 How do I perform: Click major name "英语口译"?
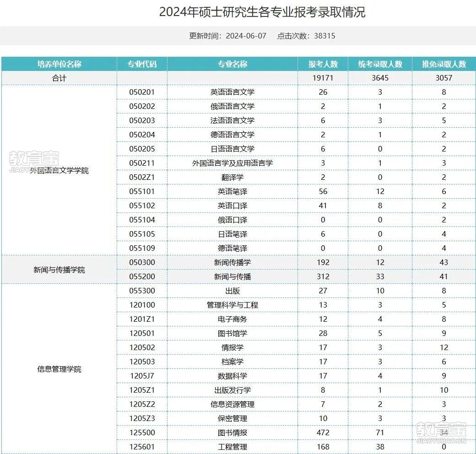(x=233, y=206)
